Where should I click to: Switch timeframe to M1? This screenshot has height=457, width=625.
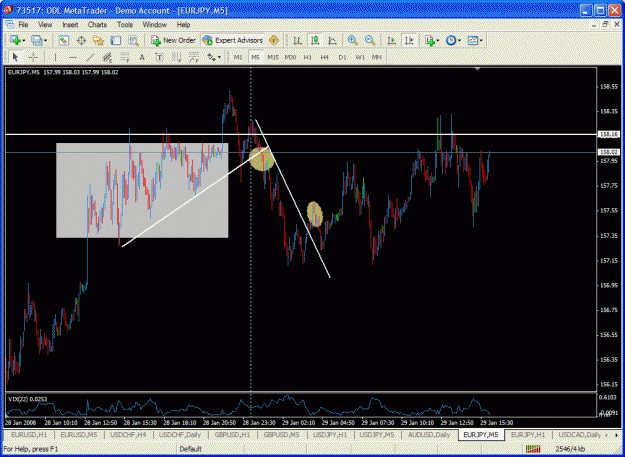[238, 57]
